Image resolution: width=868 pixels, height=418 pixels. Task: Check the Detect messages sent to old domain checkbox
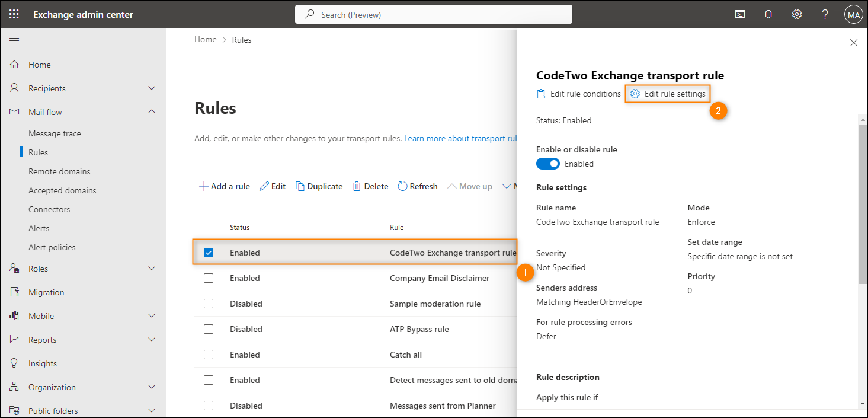point(209,380)
